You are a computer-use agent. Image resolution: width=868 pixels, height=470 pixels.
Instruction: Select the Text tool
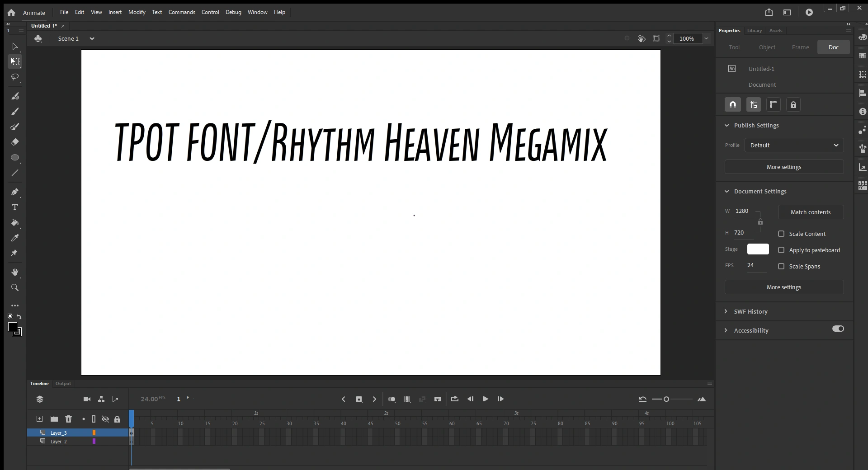[14, 207]
